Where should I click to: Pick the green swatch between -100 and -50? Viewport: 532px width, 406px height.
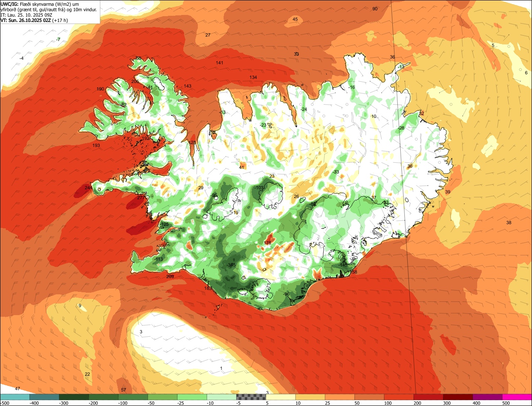tap(133, 397)
